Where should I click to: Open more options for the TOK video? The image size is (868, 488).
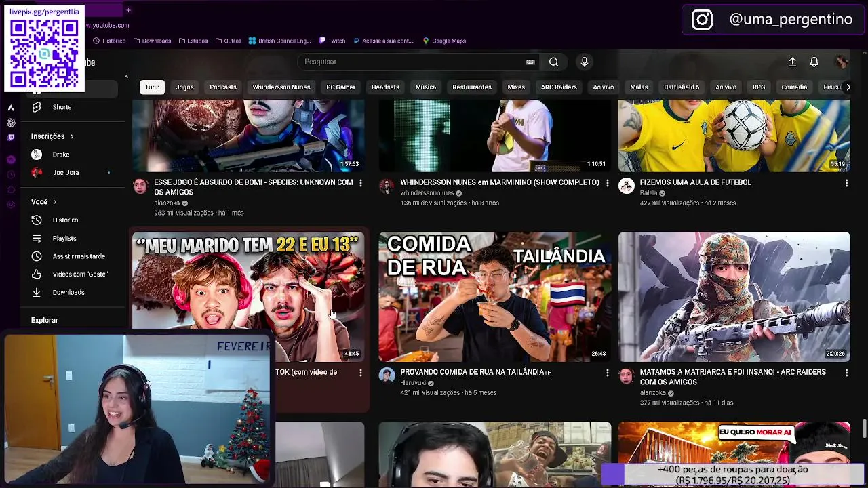pos(361,373)
